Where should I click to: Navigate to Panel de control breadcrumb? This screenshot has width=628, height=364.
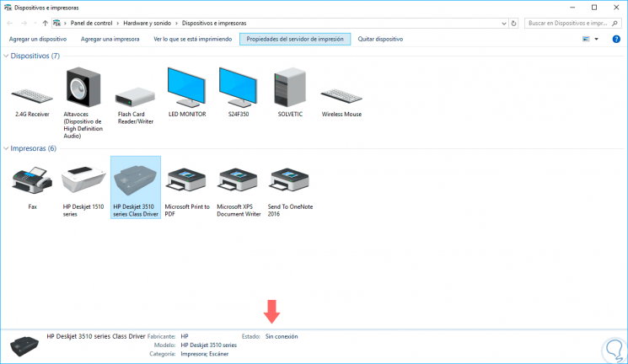coord(91,24)
